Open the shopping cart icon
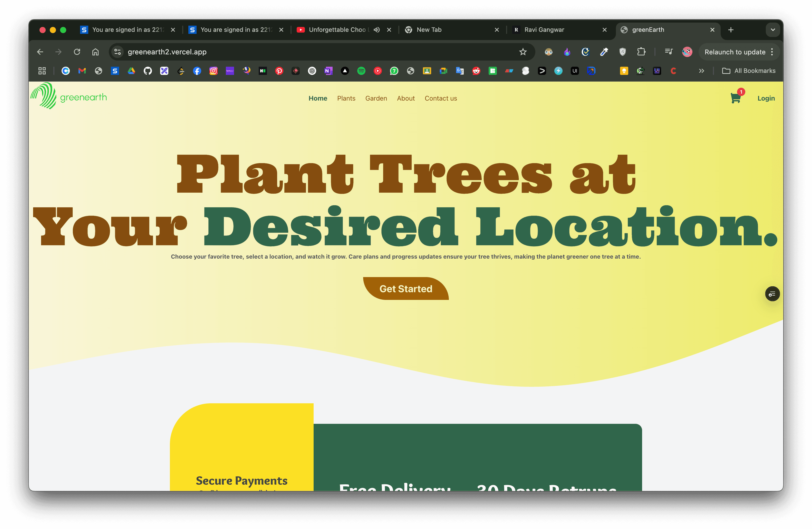Viewport: 812px width, 529px height. (735, 98)
